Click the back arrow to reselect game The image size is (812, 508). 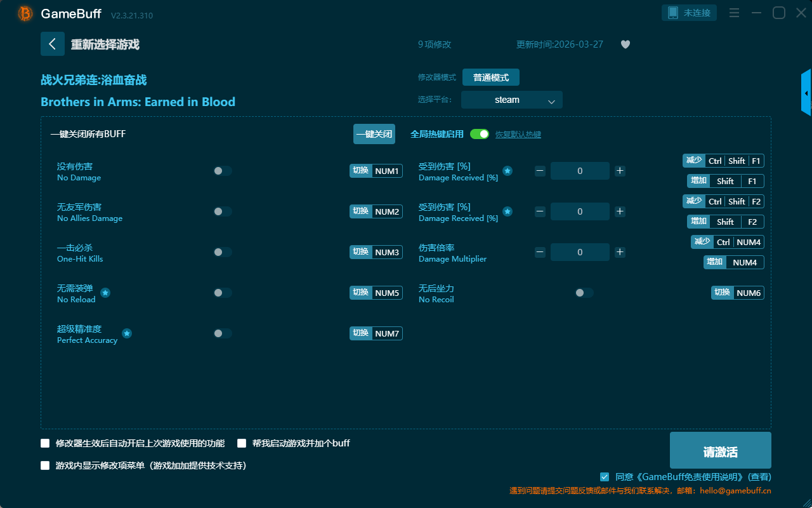[x=53, y=44]
